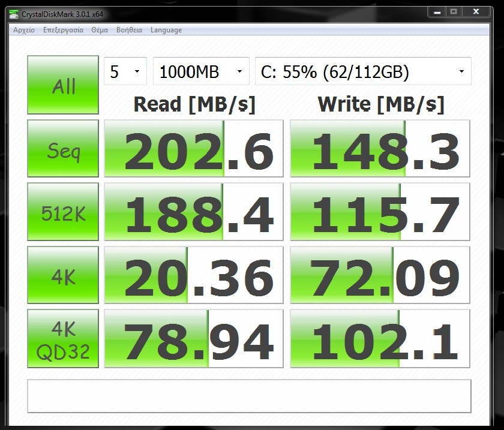This screenshot has width=504, height=430.
Task: Start the Seq benchmark
Action: pyautogui.click(x=63, y=149)
